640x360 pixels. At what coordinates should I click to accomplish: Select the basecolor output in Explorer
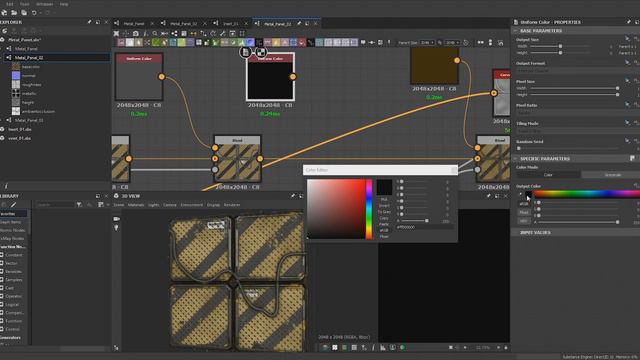(31, 67)
